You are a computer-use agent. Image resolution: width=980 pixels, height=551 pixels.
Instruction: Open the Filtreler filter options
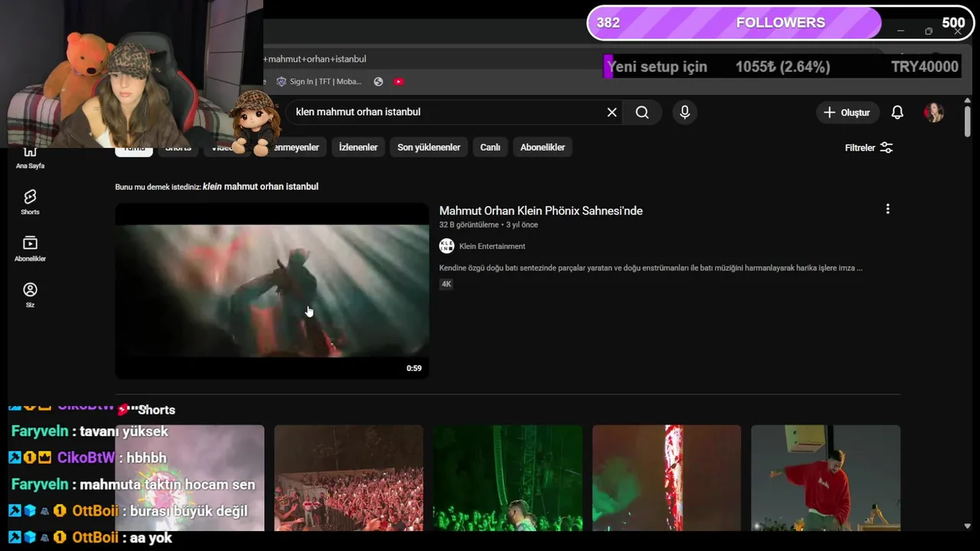click(869, 148)
